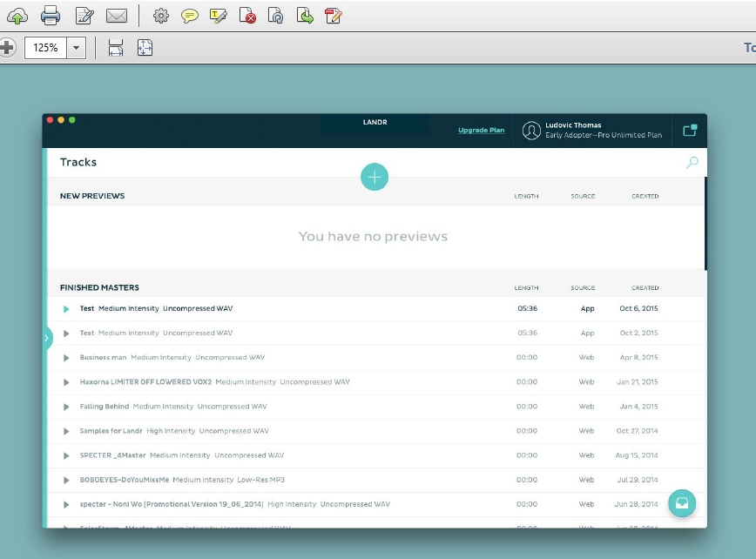
Task: Click the printer icon in toolbar
Action: 51,15
